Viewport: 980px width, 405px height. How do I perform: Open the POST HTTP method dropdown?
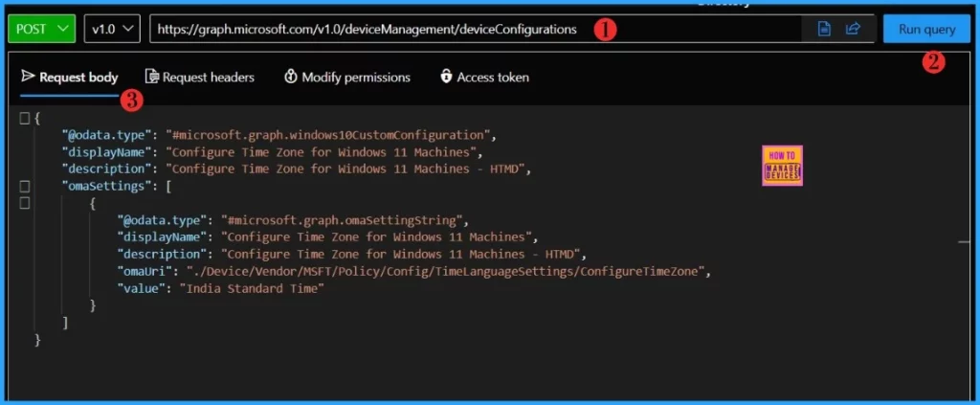point(41,29)
